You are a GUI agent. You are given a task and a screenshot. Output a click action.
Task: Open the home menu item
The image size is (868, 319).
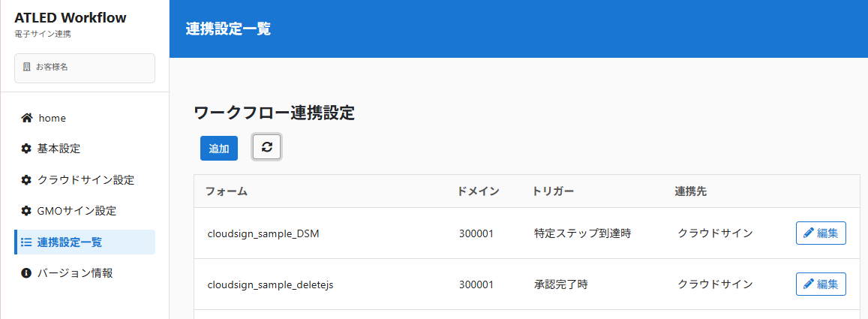[x=85, y=118]
